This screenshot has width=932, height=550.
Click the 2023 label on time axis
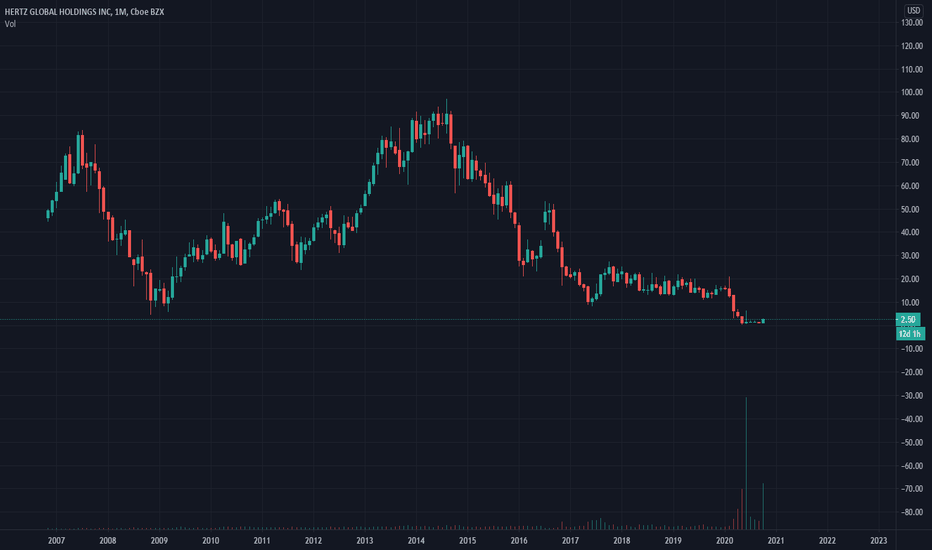point(879,540)
